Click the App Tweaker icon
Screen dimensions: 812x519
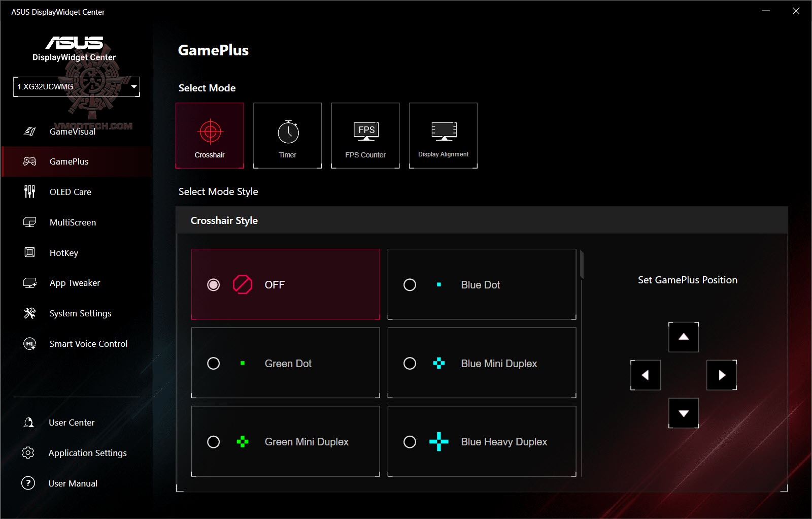pos(30,283)
